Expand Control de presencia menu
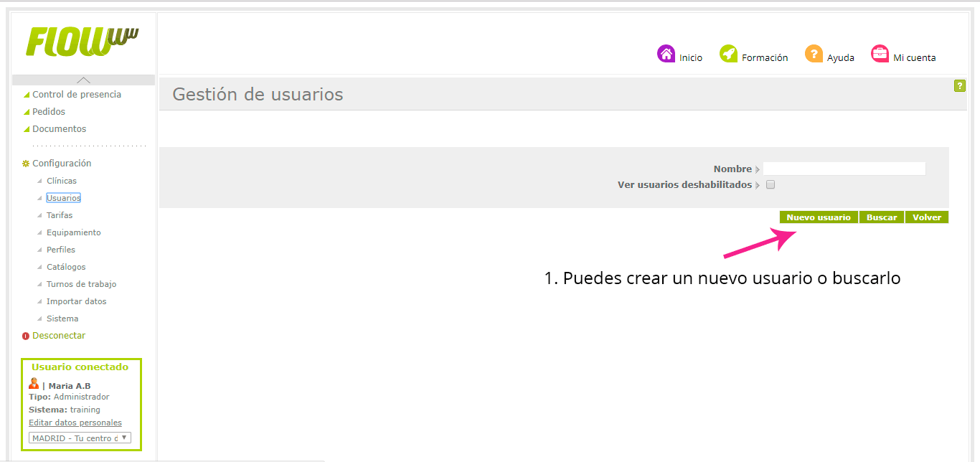Screen dimensions: 980x462 click(77, 95)
